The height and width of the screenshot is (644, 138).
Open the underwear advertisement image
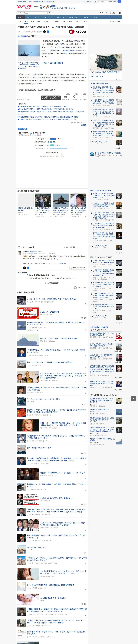tap(106, 62)
